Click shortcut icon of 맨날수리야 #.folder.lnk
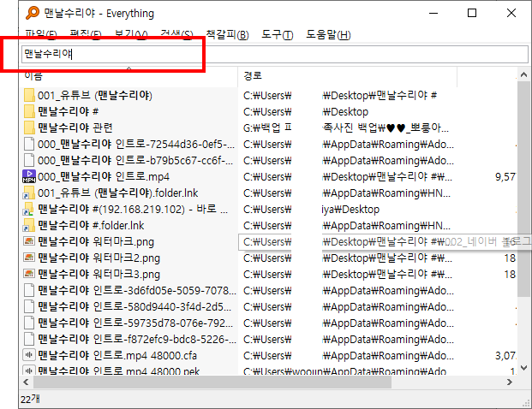Image resolution: width=532 pixels, height=409 pixels. click(x=29, y=225)
